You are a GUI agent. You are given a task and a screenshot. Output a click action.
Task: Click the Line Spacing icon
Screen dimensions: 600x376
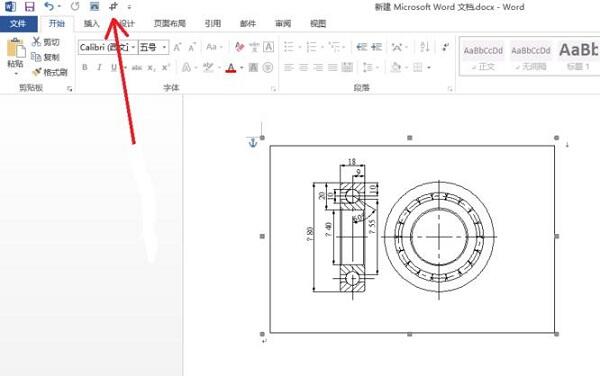point(367,68)
